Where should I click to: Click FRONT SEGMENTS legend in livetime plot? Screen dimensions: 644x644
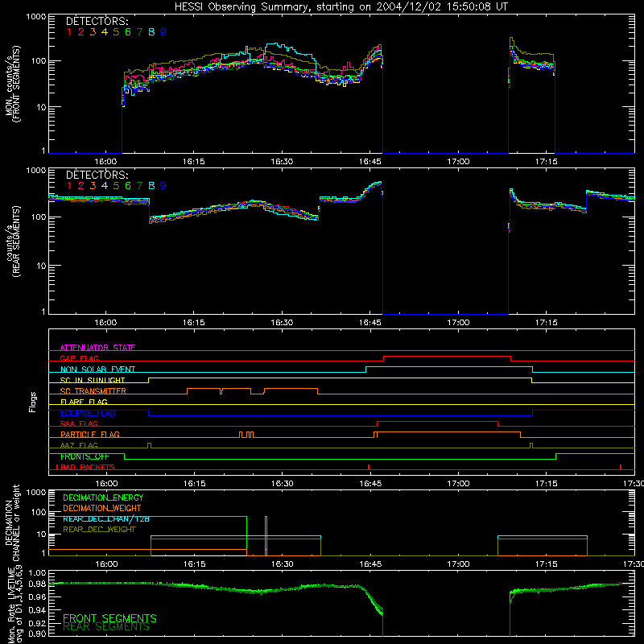[x=109, y=618]
